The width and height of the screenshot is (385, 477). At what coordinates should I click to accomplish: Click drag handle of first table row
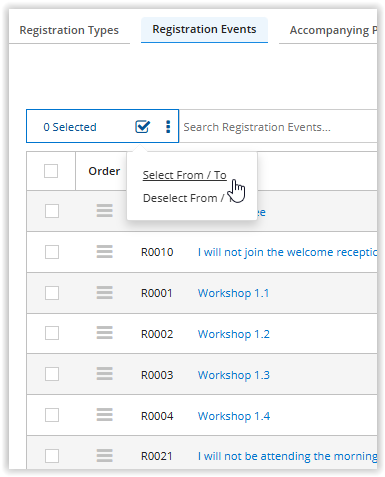pos(105,211)
